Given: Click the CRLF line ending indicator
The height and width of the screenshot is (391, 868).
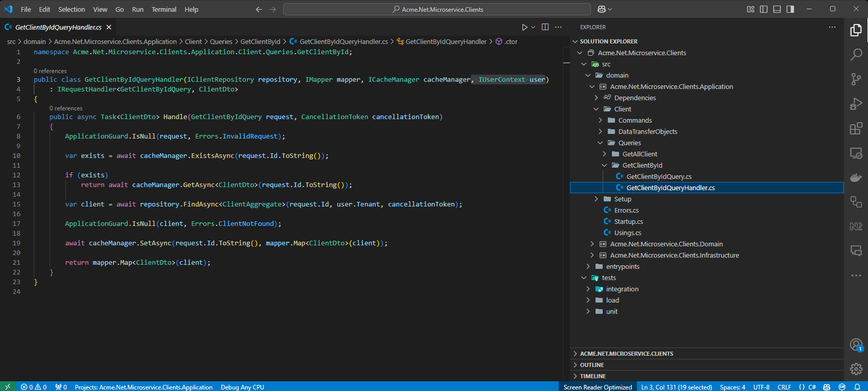Looking at the screenshot, I should [x=784, y=387].
